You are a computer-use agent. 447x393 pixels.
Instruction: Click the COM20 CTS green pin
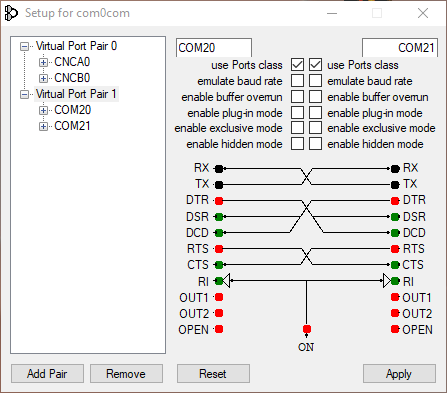pyautogui.click(x=219, y=265)
